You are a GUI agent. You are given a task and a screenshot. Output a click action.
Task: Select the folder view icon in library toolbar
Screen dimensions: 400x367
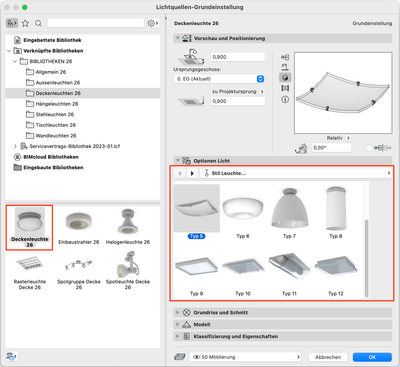tap(12, 23)
